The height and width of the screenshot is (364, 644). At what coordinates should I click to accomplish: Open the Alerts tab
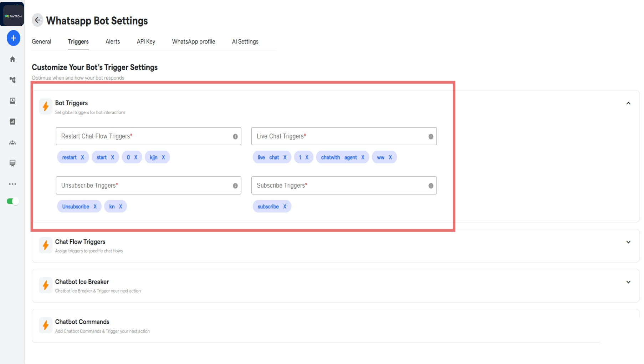[113, 41]
